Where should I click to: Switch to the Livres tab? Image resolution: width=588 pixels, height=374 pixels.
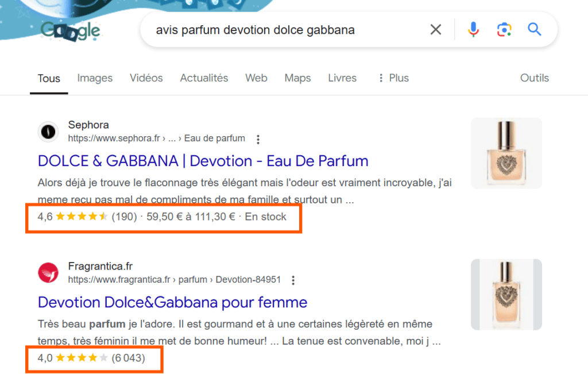pos(342,78)
